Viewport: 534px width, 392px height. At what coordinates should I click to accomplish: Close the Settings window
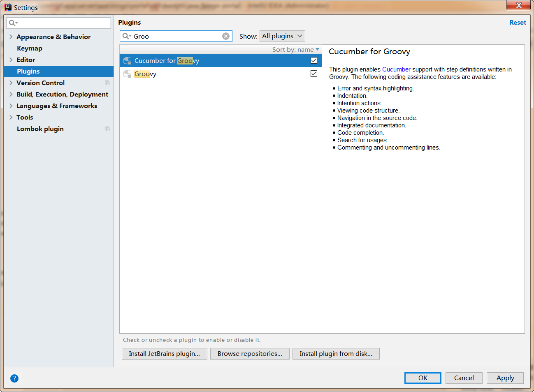point(518,5)
